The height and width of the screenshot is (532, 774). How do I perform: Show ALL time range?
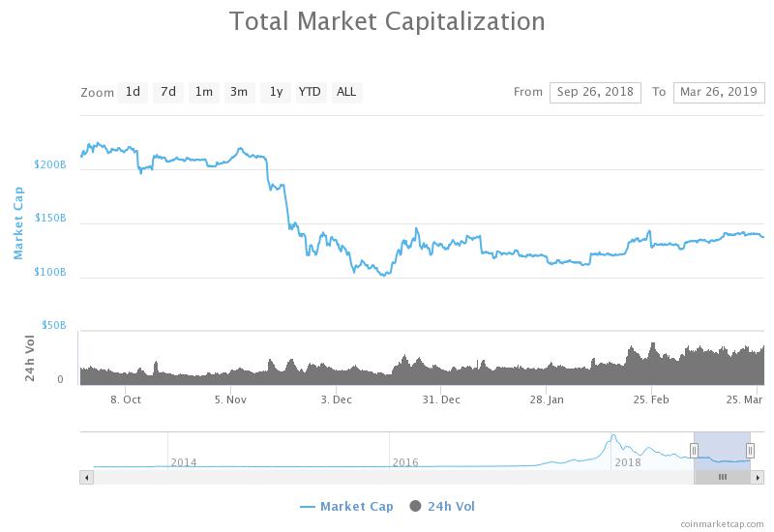(x=346, y=92)
